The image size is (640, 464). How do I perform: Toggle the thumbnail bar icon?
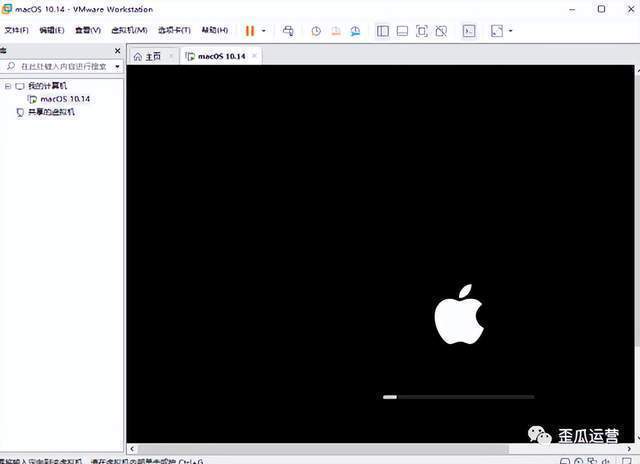(x=402, y=31)
